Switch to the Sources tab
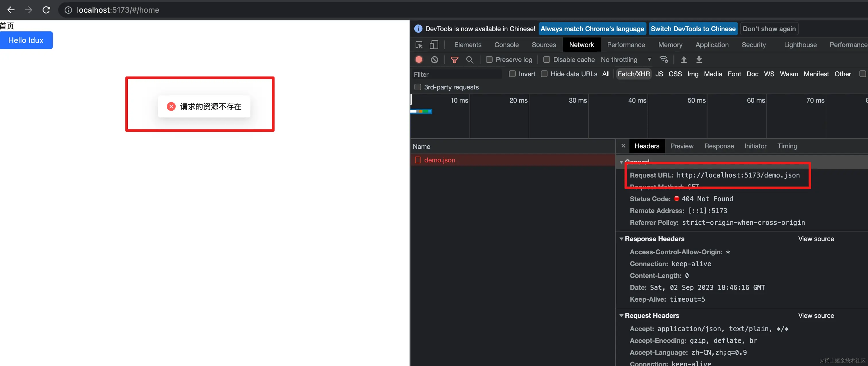The height and width of the screenshot is (366, 868). click(x=544, y=45)
